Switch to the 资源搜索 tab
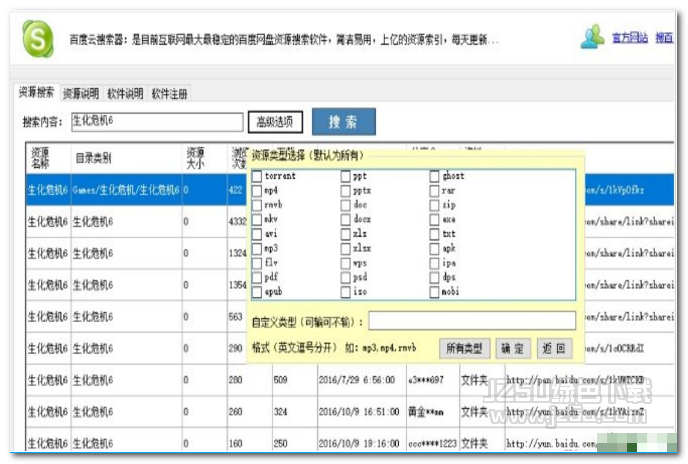Image resolution: width=688 pixels, height=464 pixels. pyautogui.click(x=36, y=92)
